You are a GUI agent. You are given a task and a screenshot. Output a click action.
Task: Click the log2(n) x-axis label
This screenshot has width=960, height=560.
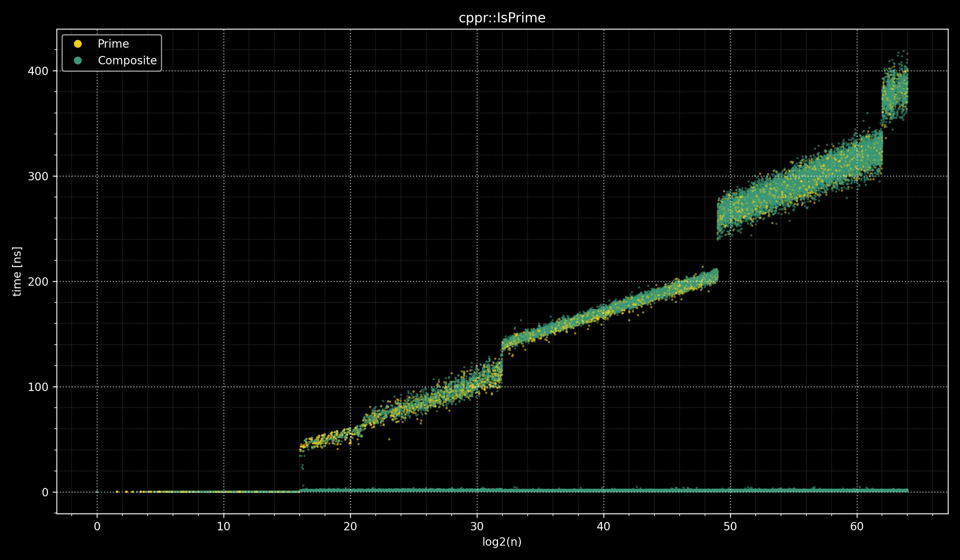502,542
